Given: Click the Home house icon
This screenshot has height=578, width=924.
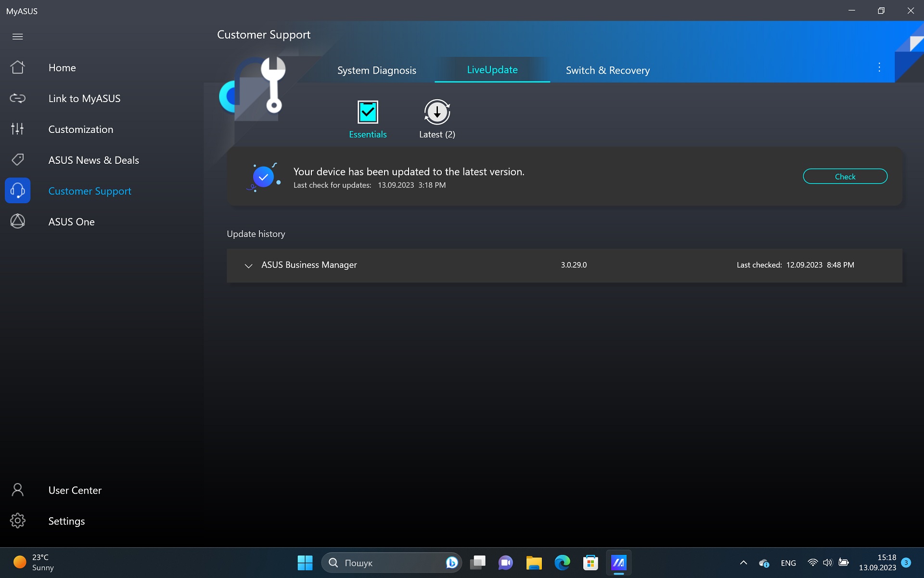Looking at the screenshot, I should 18,67.
